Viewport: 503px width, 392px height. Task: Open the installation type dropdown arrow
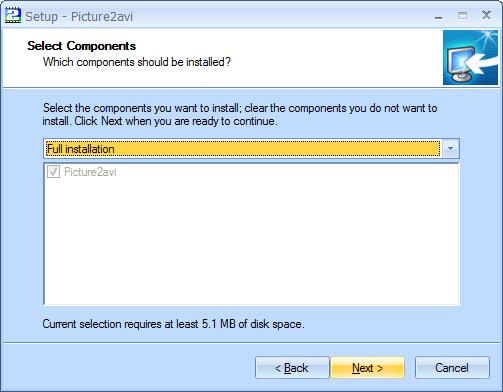point(450,149)
